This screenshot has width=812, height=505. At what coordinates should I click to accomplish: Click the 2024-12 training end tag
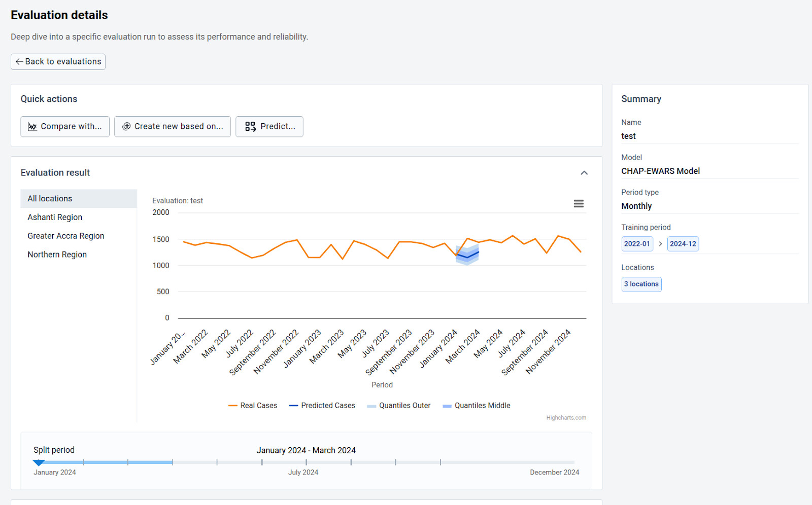point(683,244)
